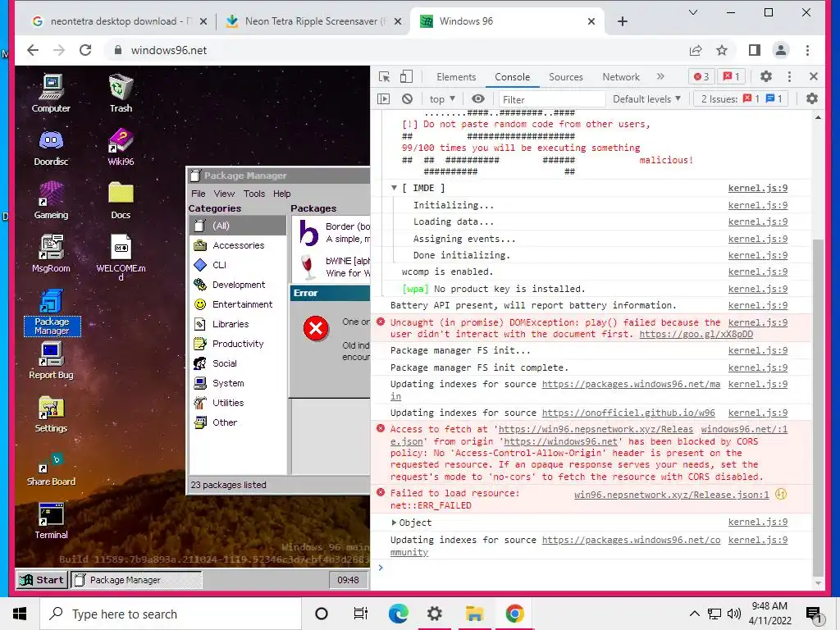Screen dimensions: 840x630
Task: Open console settings gear beside Issues
Action: coord(812,99)
